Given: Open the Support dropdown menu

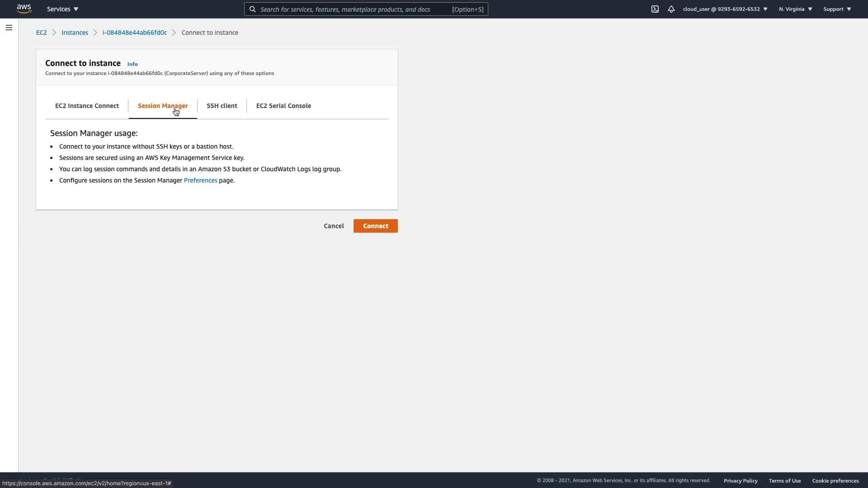Looking at the screenshot, I should click(837, 9).
